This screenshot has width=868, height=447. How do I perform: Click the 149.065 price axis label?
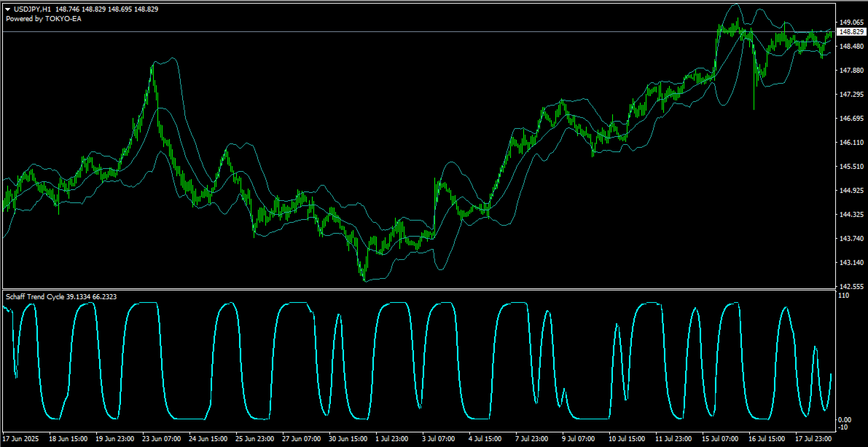point(851,23)
